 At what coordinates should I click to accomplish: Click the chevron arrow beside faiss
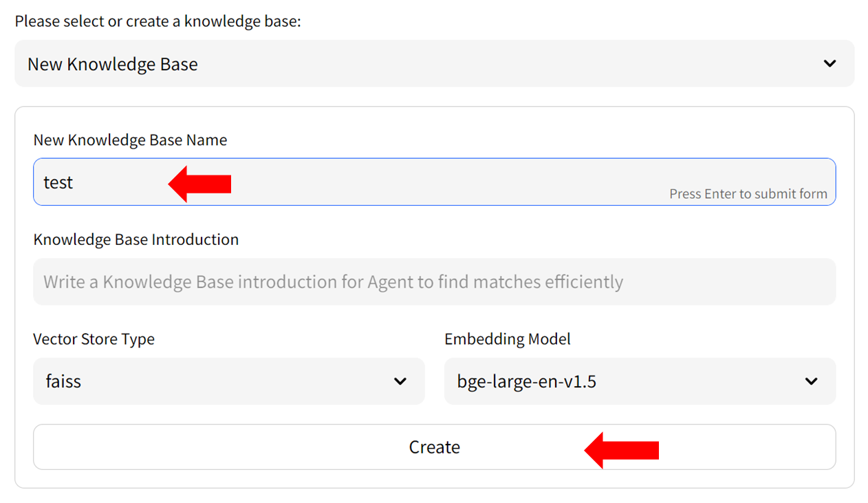tap(400, 381)
